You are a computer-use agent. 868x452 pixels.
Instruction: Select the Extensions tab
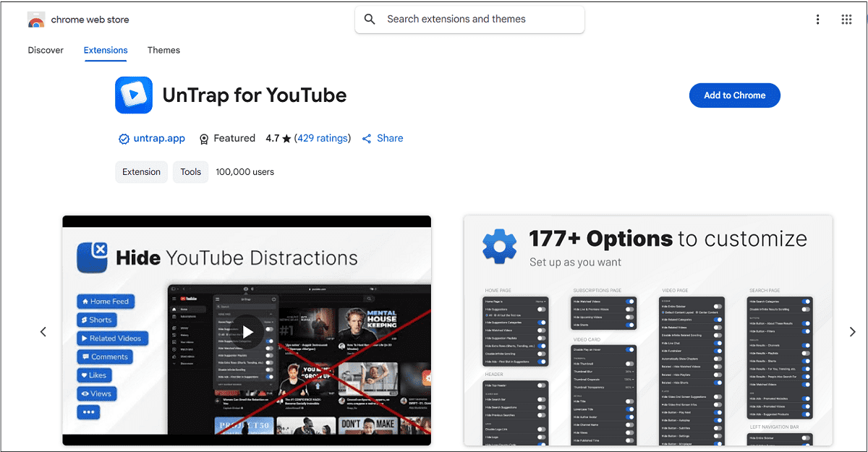point(106,50)
